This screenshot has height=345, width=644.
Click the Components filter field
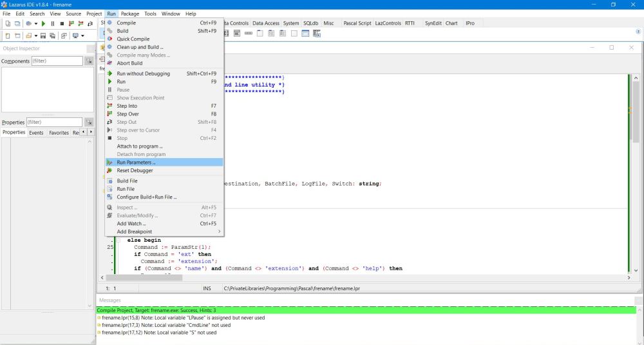pyautogui.click(x=57, y=61)
